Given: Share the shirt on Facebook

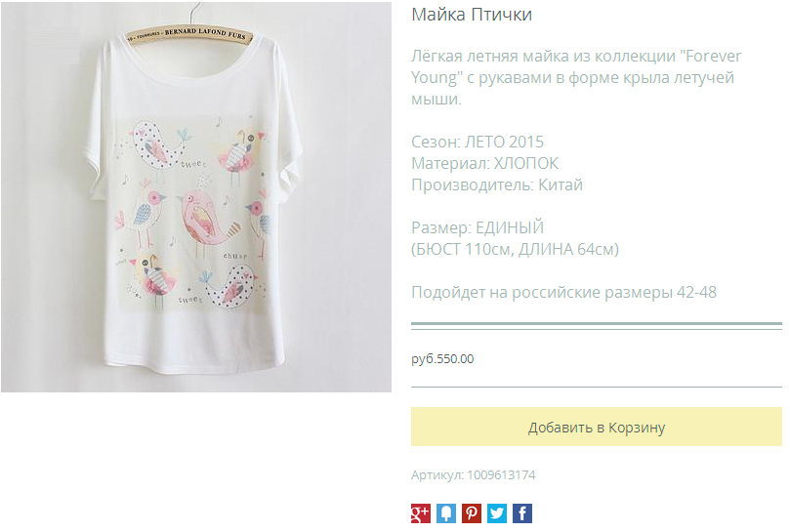Looking at the screenshot, I should 522,512.
